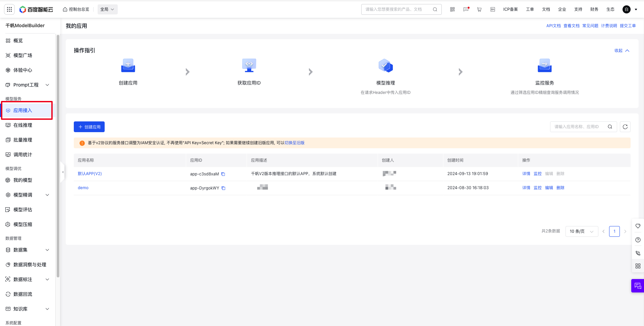Open the grid widget icon on right rail
The width and height of the screenshot is (644, 326).
click(x=638, y=266)
